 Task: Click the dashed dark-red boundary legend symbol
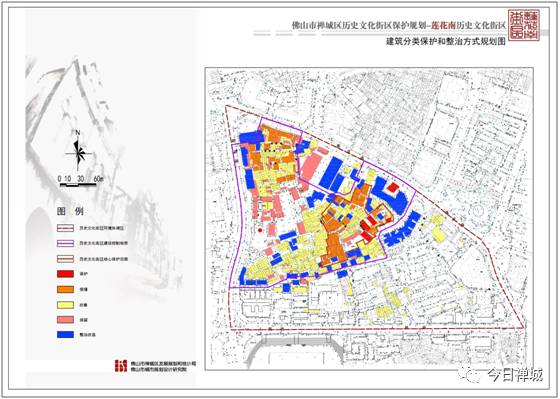tap(65, 228)
